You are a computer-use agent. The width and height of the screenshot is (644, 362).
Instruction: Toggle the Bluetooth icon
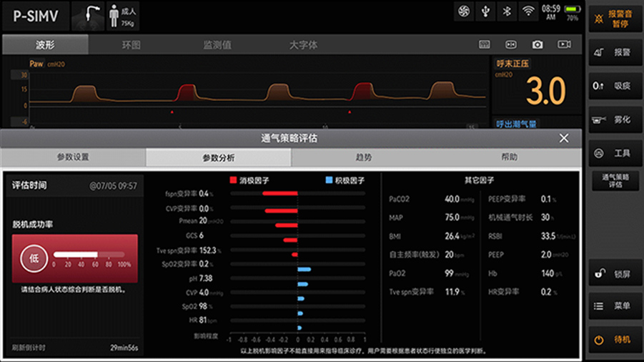507,11
